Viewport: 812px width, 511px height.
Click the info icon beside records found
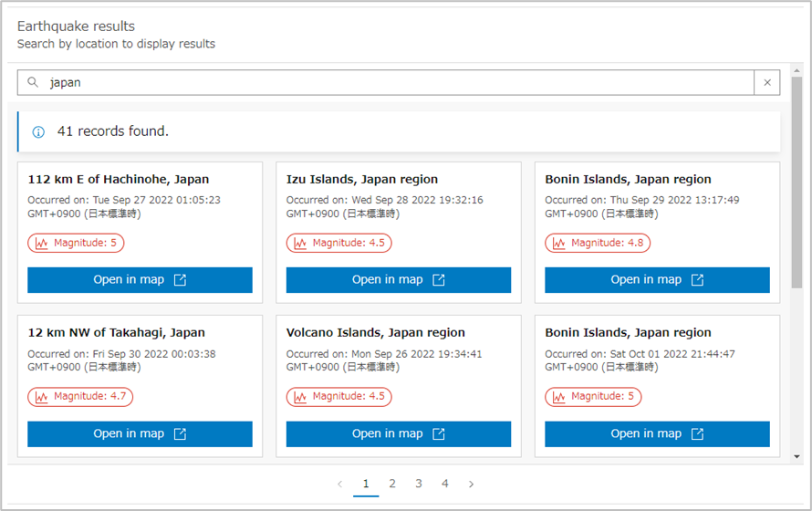[x=38, y=131]
